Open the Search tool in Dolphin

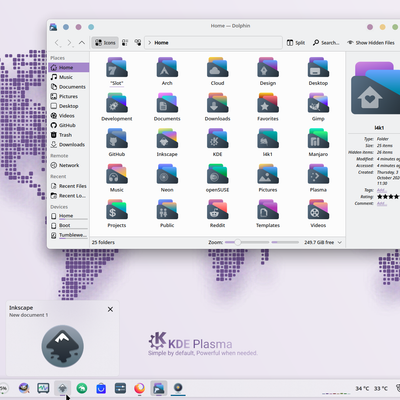click(326, 43)
